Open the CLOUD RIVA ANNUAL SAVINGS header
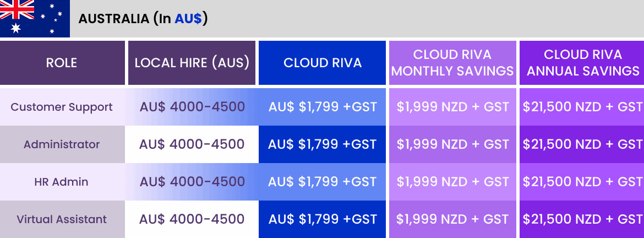 (x=582, y=62)
